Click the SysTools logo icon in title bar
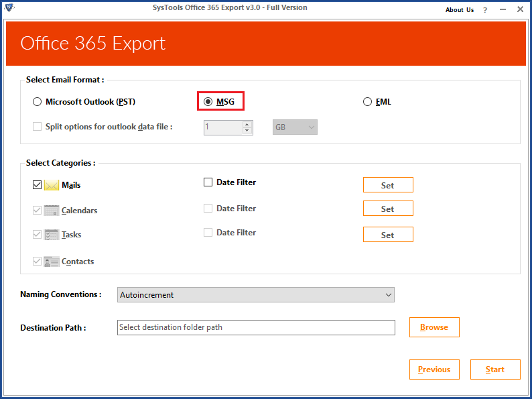Screen dimensions: 532x399 pyautogui.click(x=9, y=7)
